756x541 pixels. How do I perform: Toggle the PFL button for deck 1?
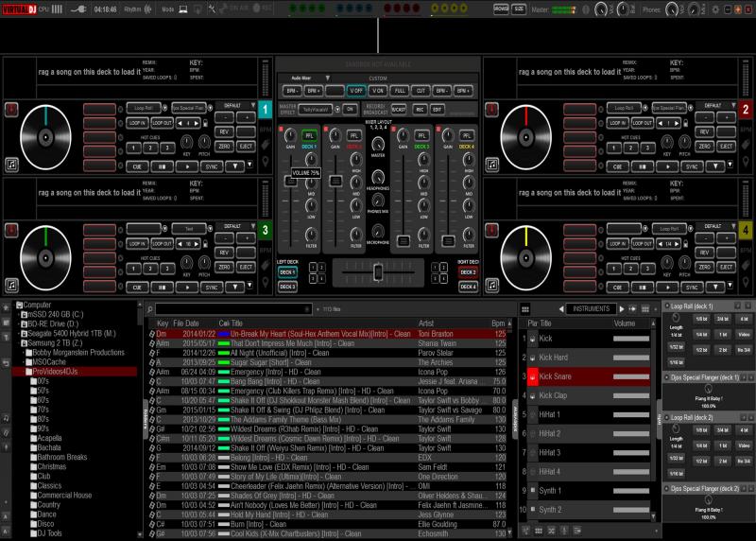pyautogui.click(x=309, y=135)
